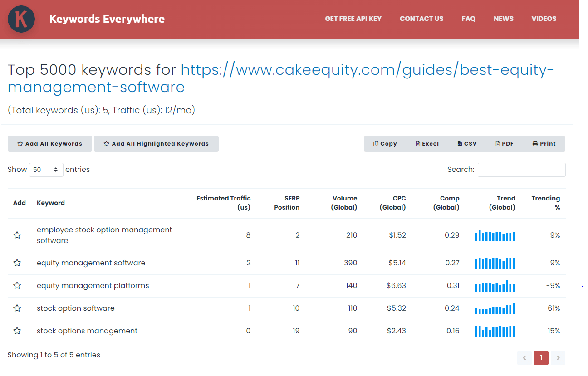The image size is (588, 376).
Task: Star the 'stock option software' keyword
Action: [x=17, y=308]
